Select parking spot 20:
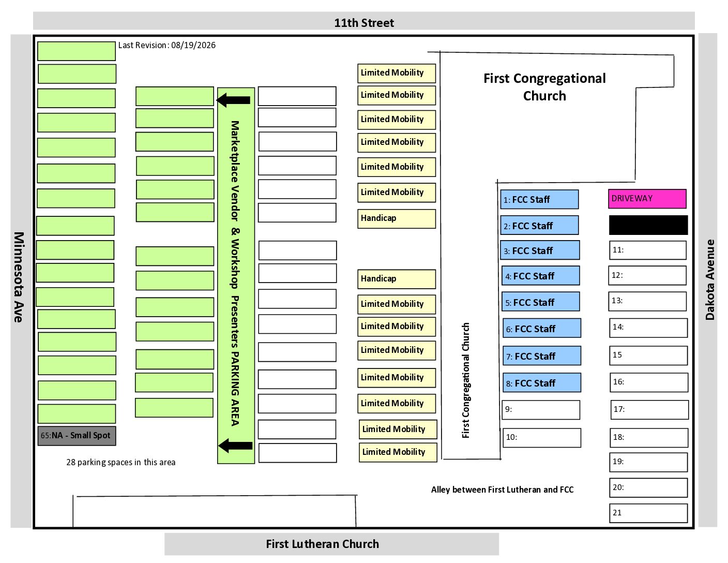Viewport: 728px width, 563px height. coord(649,488)
